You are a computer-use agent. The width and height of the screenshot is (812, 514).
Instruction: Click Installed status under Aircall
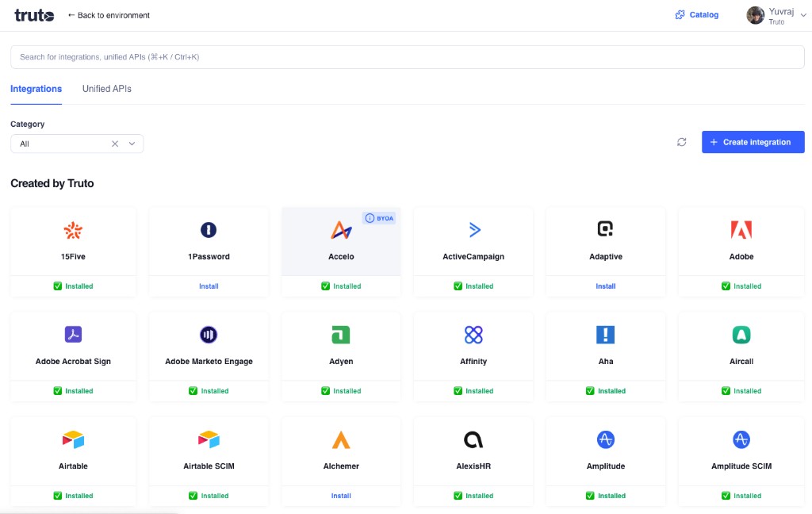click(x=741, y=391)
